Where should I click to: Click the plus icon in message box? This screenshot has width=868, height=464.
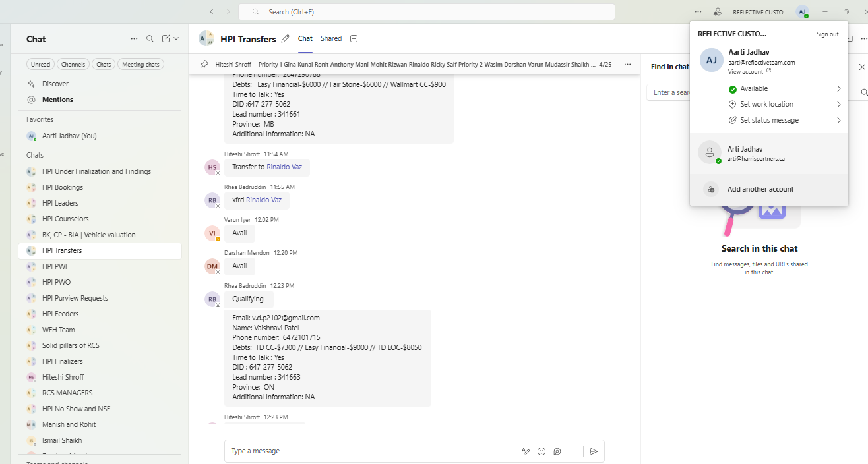click(x=573, y=451)
